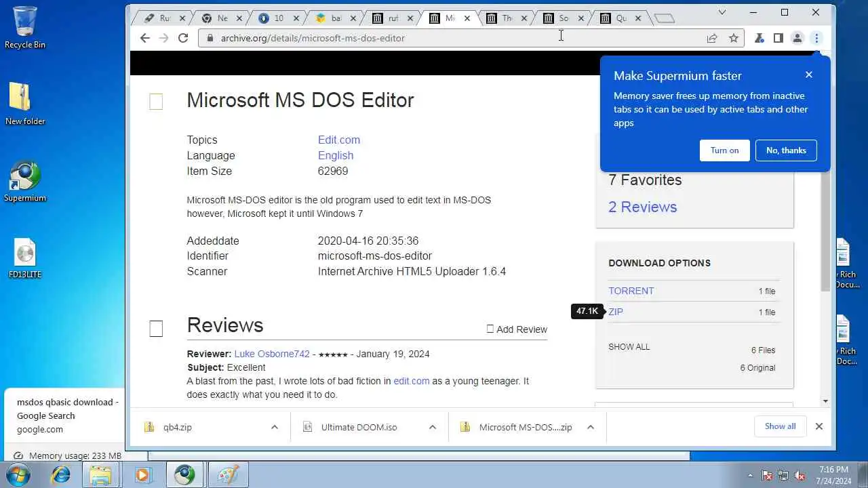The image size is (868, 488).
Task: Open the profile avatar menu
Action: tap(797, 38)
